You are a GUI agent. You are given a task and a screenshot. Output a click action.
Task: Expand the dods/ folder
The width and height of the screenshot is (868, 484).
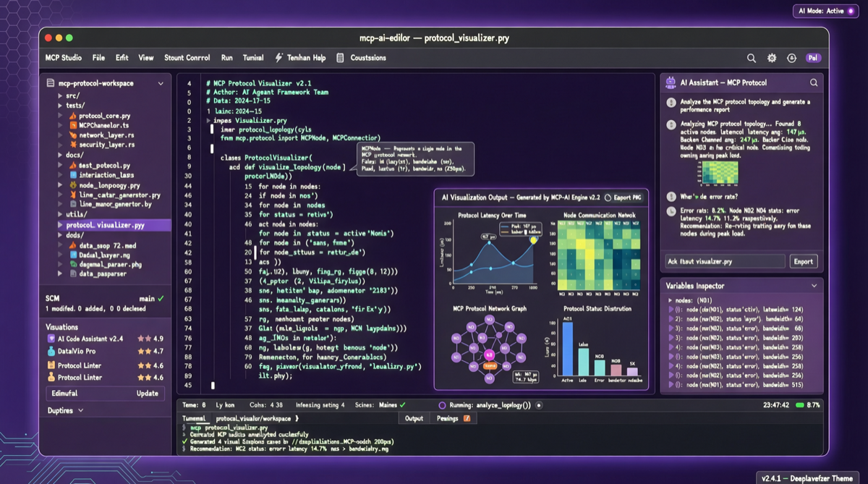60,235
